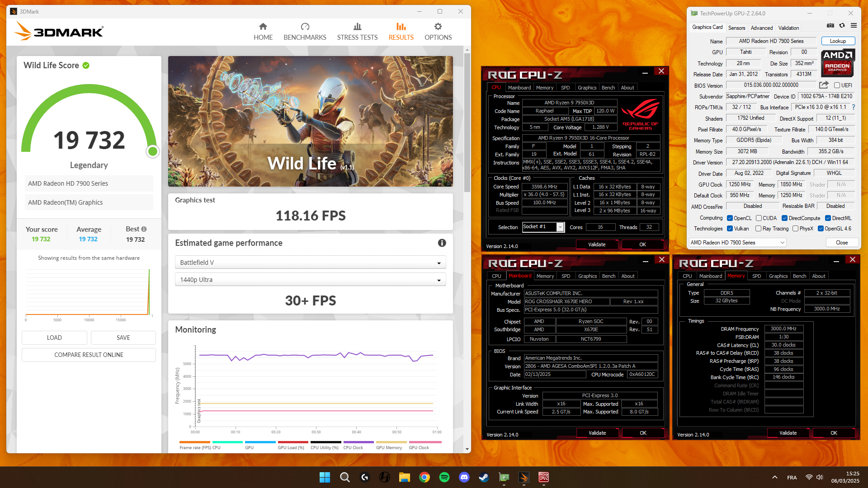Screen dimensions: 868x488
Task: Open Spotify from taskbar
Action: (444, 477)
